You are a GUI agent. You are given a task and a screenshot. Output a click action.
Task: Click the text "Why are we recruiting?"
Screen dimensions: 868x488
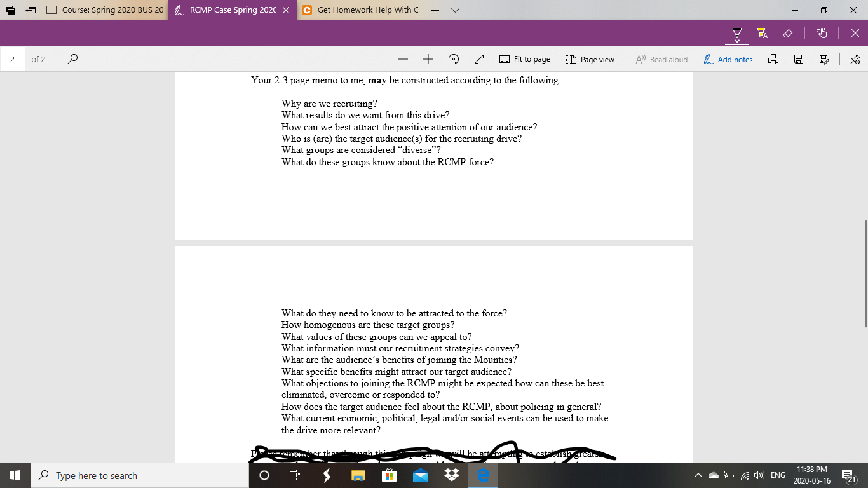click(329, 104)
